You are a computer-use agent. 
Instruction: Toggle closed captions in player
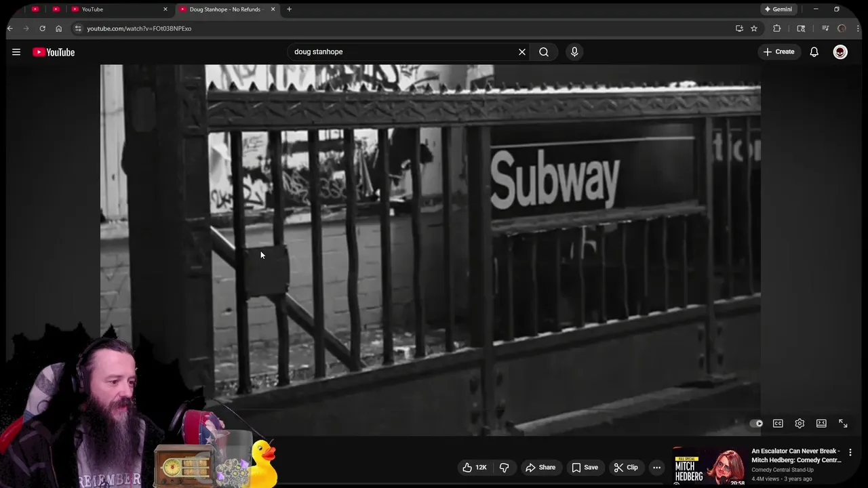pyautogui.click(x=778, y=424)
